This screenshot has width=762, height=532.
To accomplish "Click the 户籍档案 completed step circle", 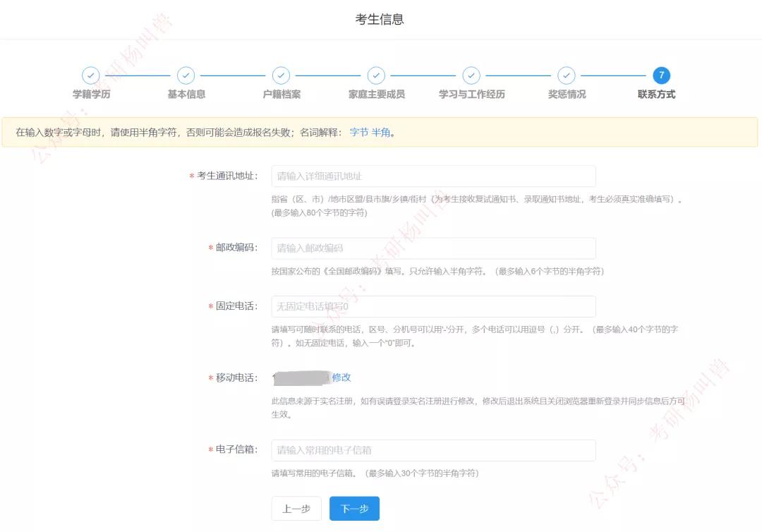I will coord(281,75).
